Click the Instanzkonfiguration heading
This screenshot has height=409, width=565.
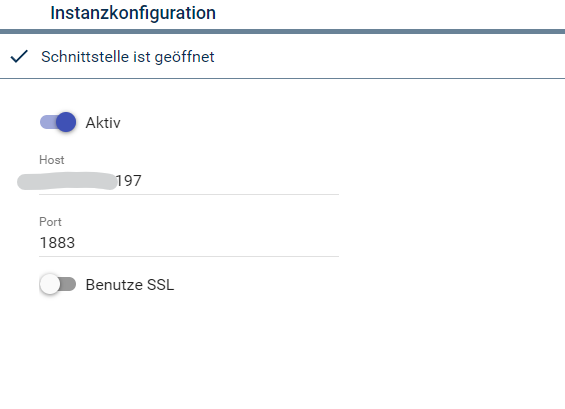133,13
